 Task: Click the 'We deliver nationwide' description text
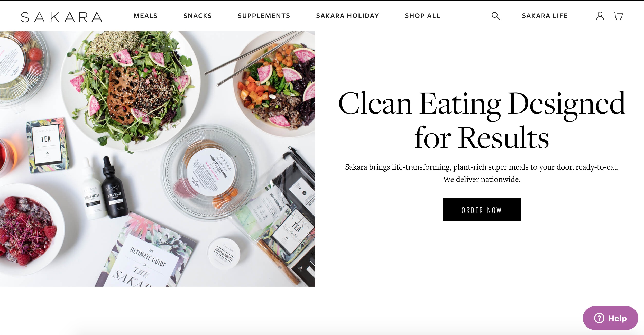click(x=482, y=179)
